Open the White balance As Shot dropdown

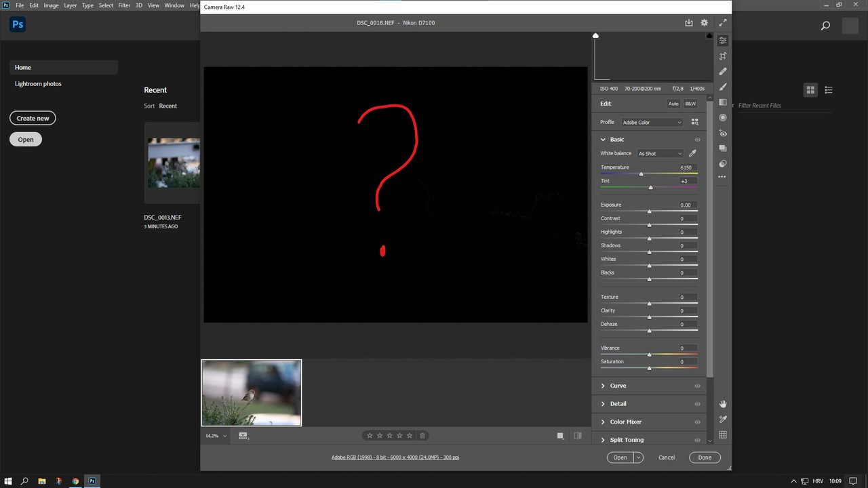pyautogui.click(x=660, y=154)
